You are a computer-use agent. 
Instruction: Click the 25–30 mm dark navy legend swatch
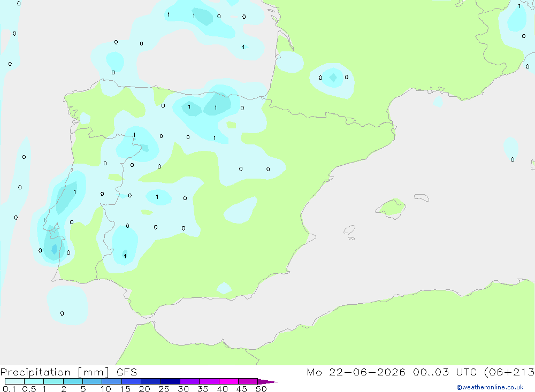[x=170, y=381]
